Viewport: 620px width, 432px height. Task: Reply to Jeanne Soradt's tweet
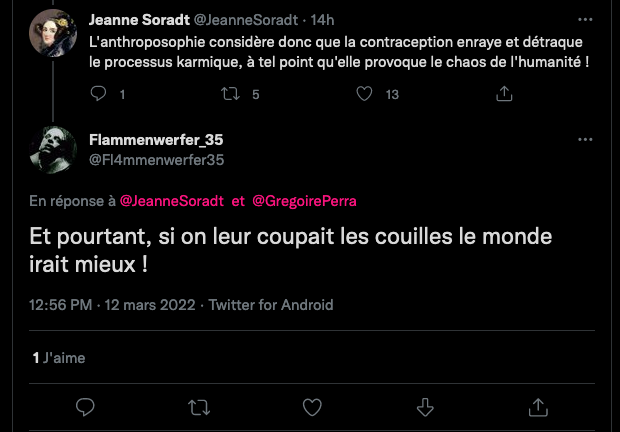98,94
